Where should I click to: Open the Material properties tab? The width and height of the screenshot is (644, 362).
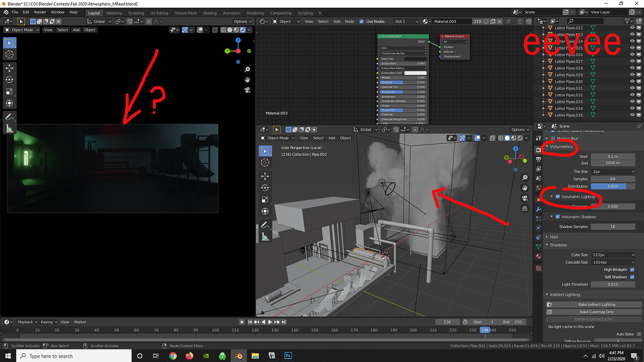(538, 256)
